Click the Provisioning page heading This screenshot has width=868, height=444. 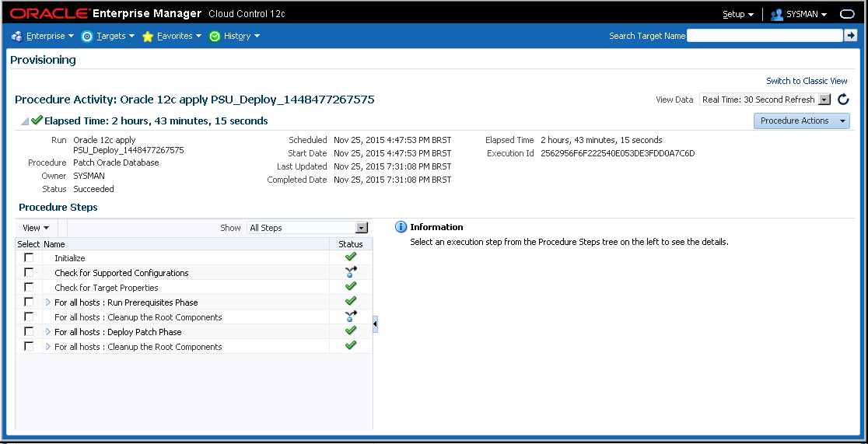pos(44,60)
